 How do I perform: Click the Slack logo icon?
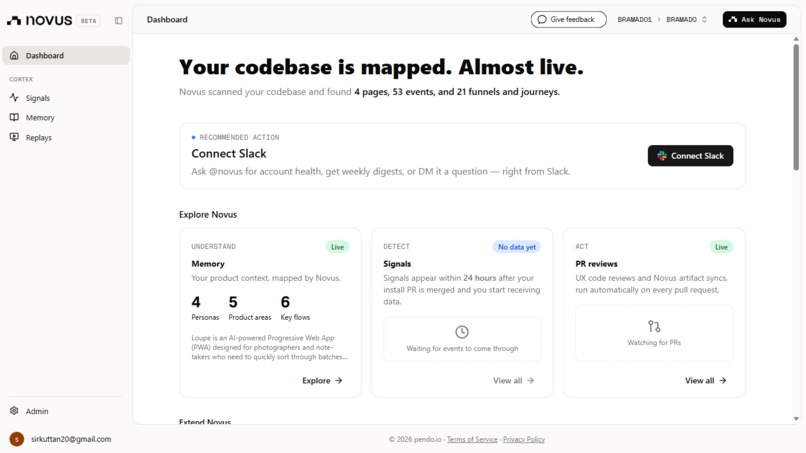(662, 156)
